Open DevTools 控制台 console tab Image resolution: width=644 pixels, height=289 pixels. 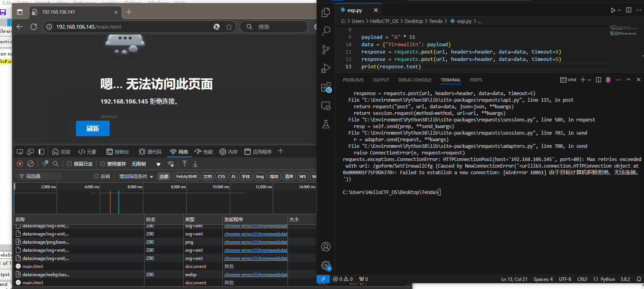pyautogui.click(x=117, y=152)
